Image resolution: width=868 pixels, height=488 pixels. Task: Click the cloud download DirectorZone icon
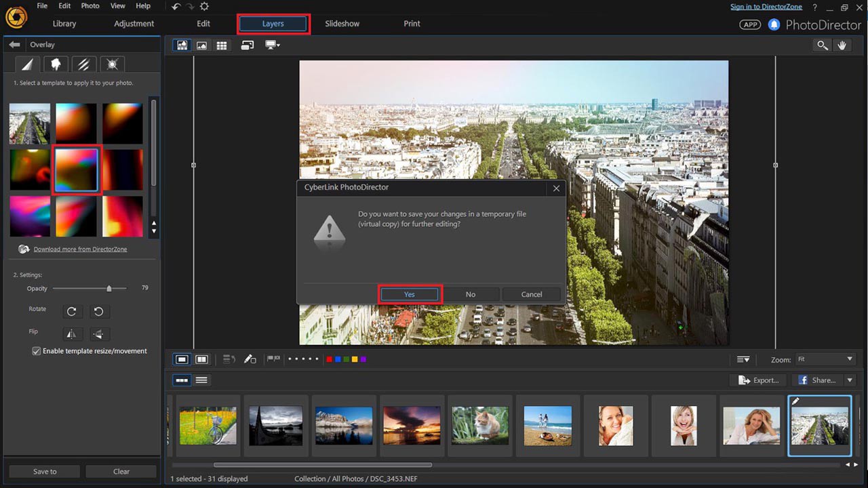(x=24, y=249)
